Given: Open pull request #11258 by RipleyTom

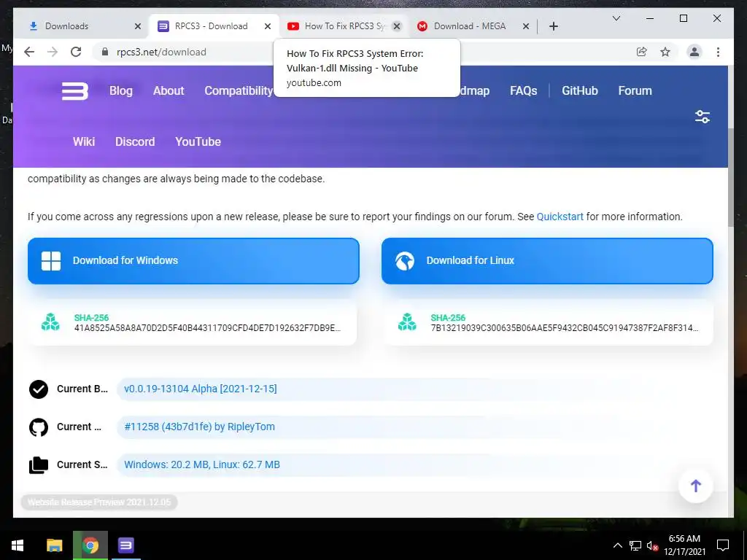Looking at the screenshot, I should [x=200, y=427].
